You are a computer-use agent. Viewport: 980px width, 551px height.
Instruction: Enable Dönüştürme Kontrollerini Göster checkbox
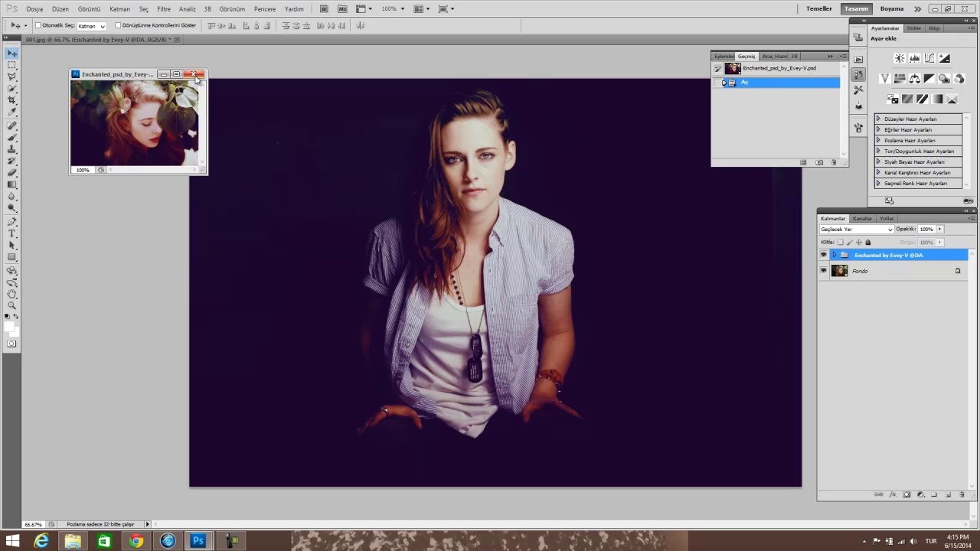pyautogui.click(x=118, y=25)
